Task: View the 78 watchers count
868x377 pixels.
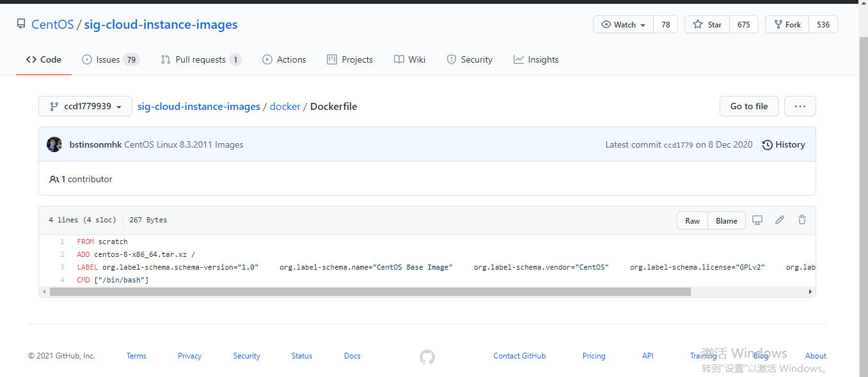Action: [665, 24]
